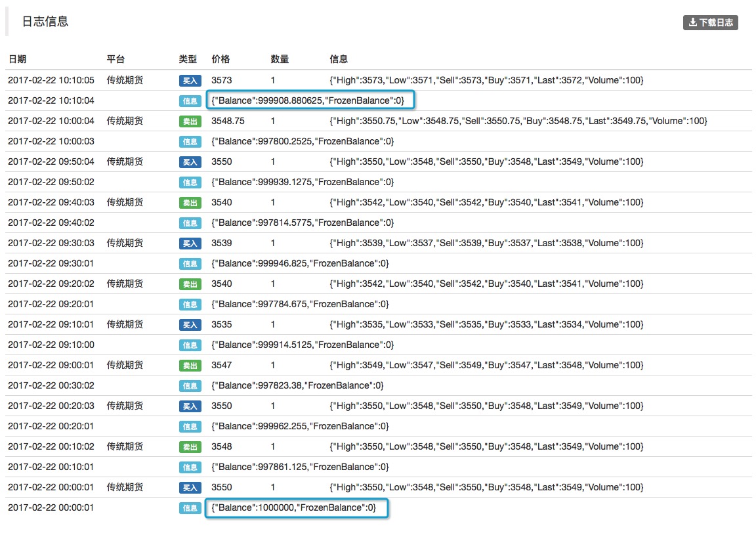Select the highlighted Balance 1000000 cell
Screen dimensions: 756x535
(297, 507)
